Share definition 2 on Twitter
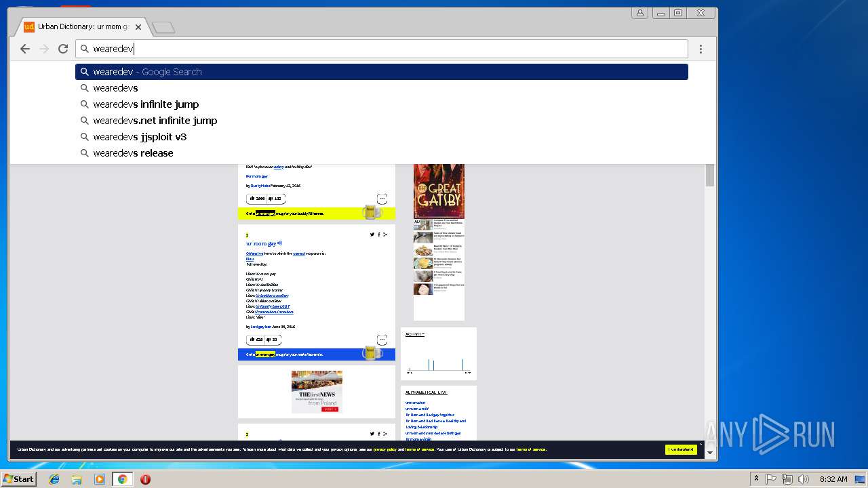This screenshot has height=488, width=868. point(372,235)
